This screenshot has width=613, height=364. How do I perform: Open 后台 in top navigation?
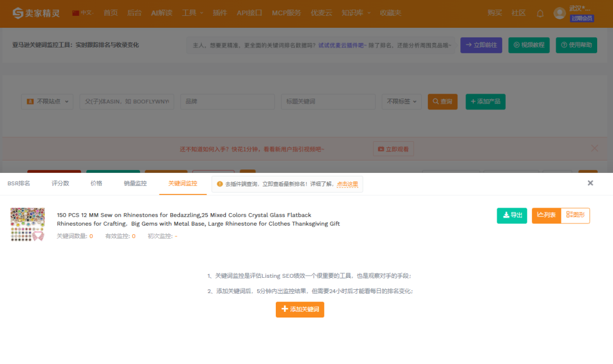click(134, 13)
